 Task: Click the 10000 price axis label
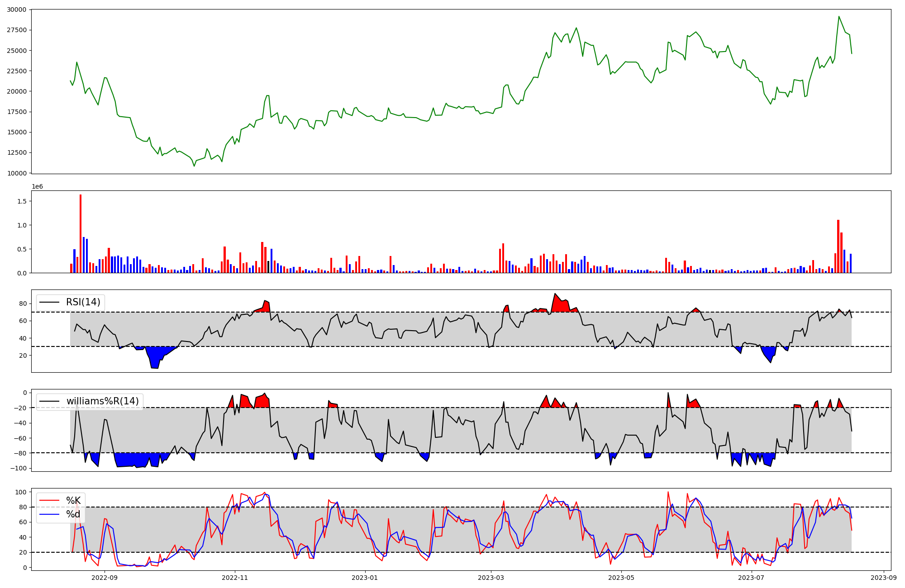pyautogui.click(x=17, y=173)
